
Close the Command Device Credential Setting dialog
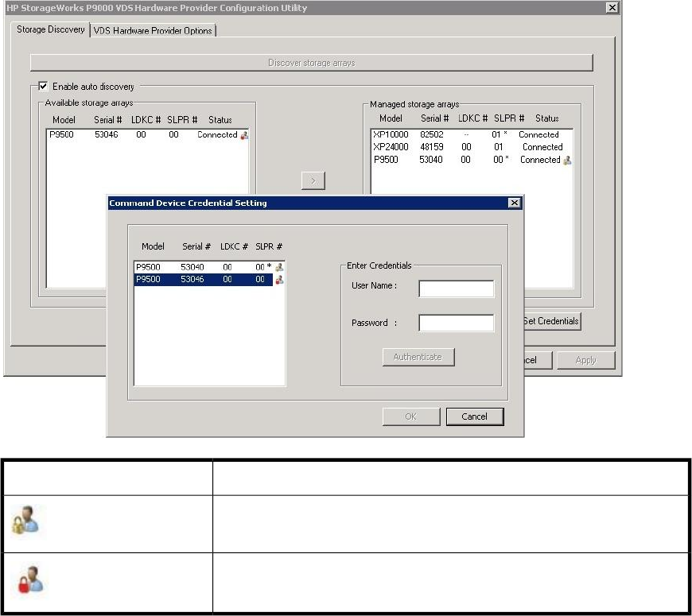pyautogui.click(x=515, y=203)
